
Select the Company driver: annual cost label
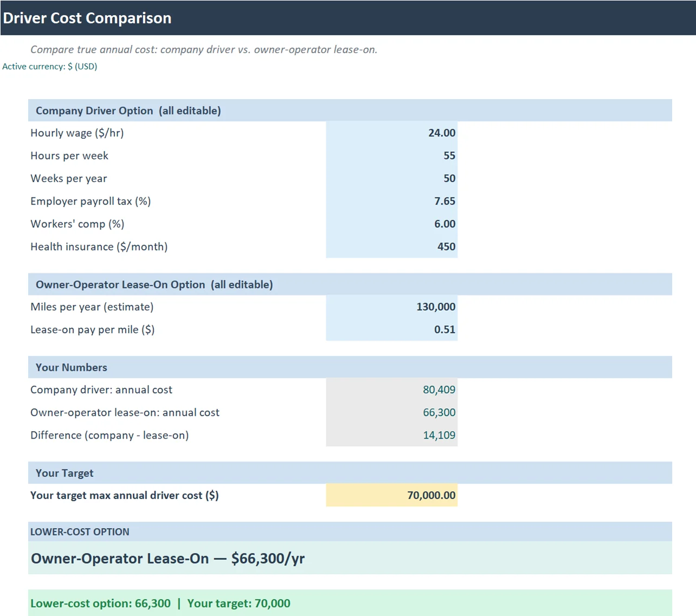[x=101, y=390]
